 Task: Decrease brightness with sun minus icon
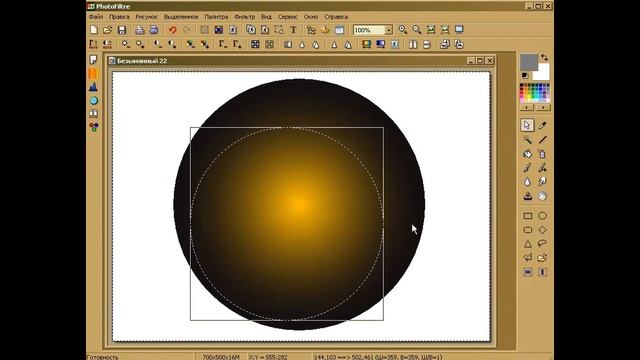(x=126, y=44)
